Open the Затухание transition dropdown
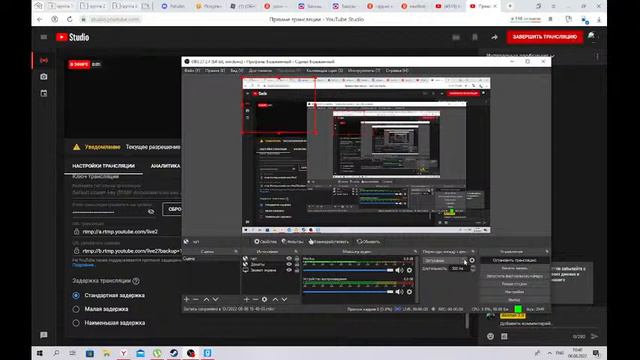This screenshot has height=360, width=640. [x=445, y=260]
